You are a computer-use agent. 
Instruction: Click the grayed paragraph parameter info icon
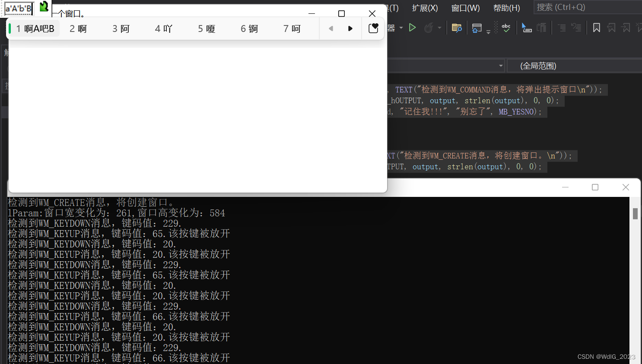[x=541, y=28]
